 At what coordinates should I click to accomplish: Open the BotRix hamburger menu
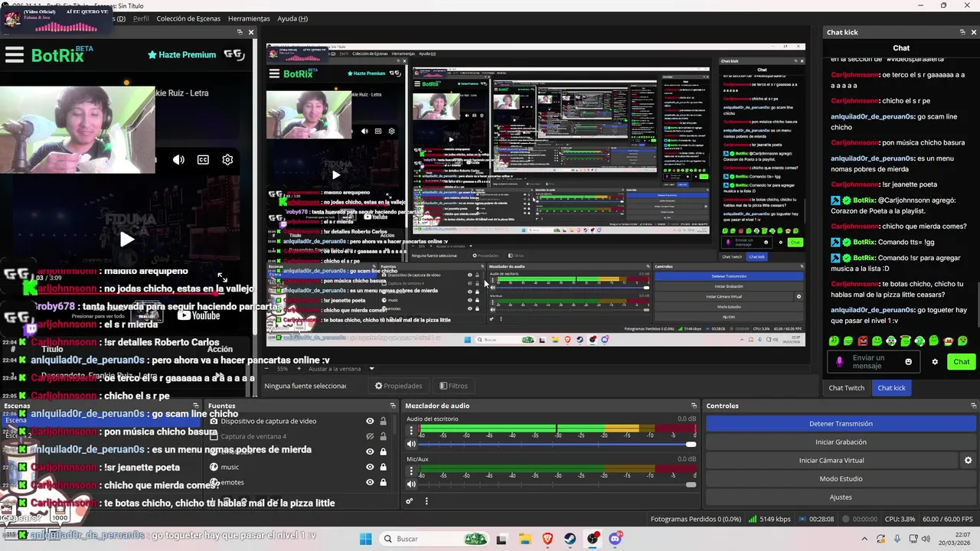[15, 54]
